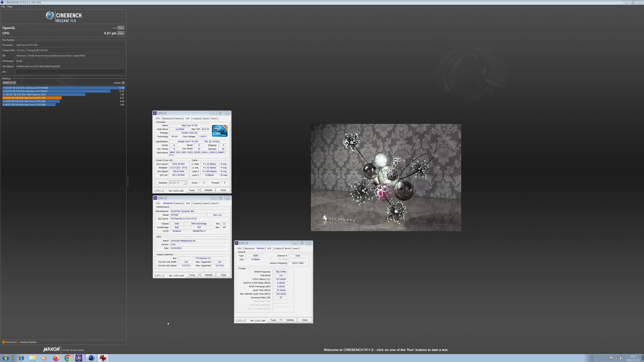Switch to SPD tab in Memory CPU-Z window
644x362 pixels.
pos(269,249)
